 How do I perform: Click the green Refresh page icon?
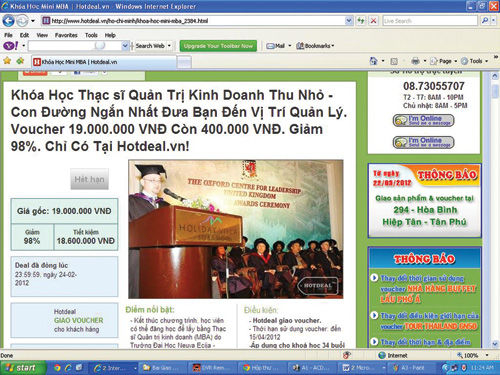pos(361,21)
